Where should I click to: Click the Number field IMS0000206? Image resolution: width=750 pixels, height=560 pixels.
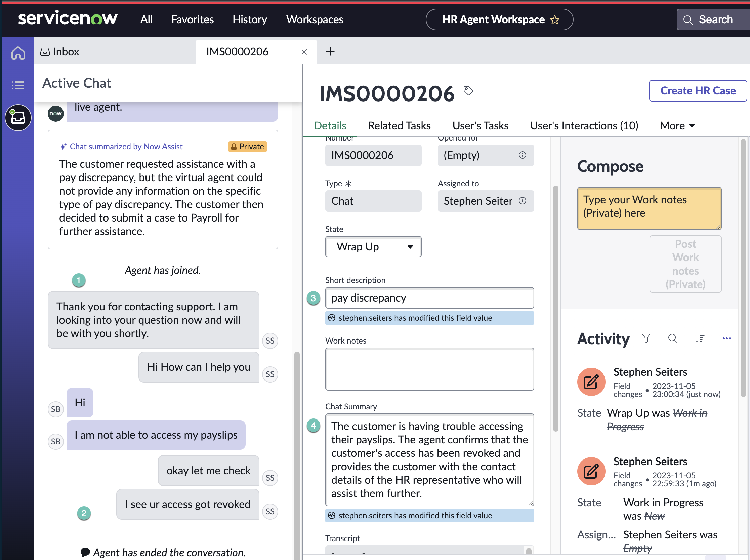point(373,155)
